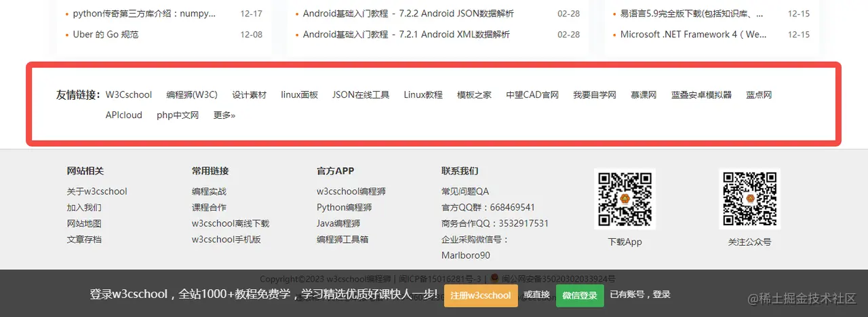Open the 编程狮(W3C) link
This screenshot has width=868, height=317.
[x=192, y=95]
